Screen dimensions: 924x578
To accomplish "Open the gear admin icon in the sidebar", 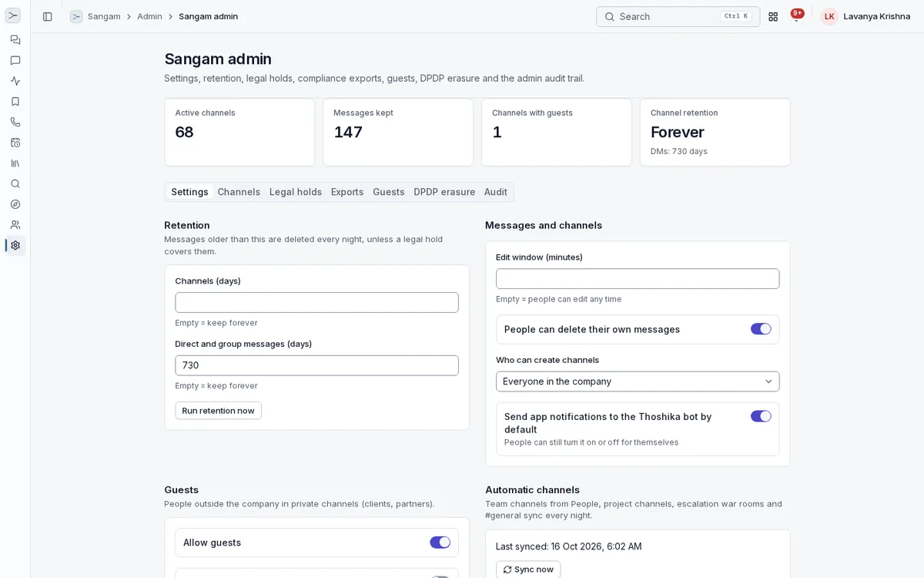I will [x=15, y=245].
